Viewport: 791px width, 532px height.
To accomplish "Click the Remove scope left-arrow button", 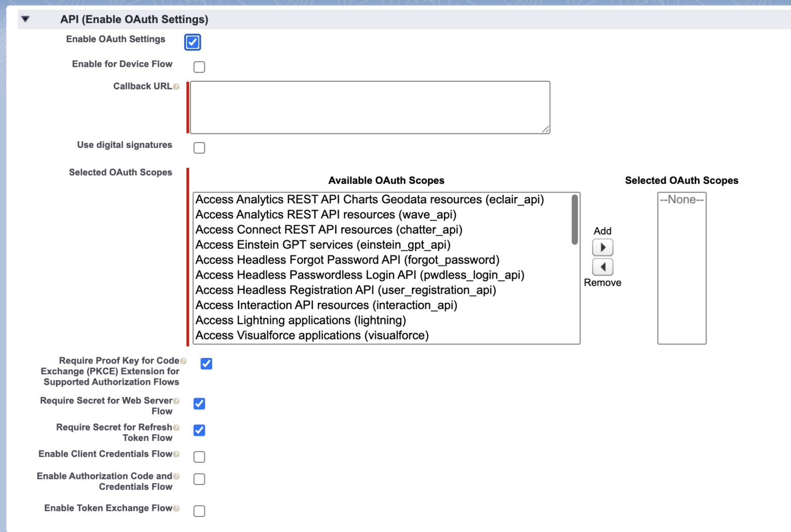I will coord(603,267).
